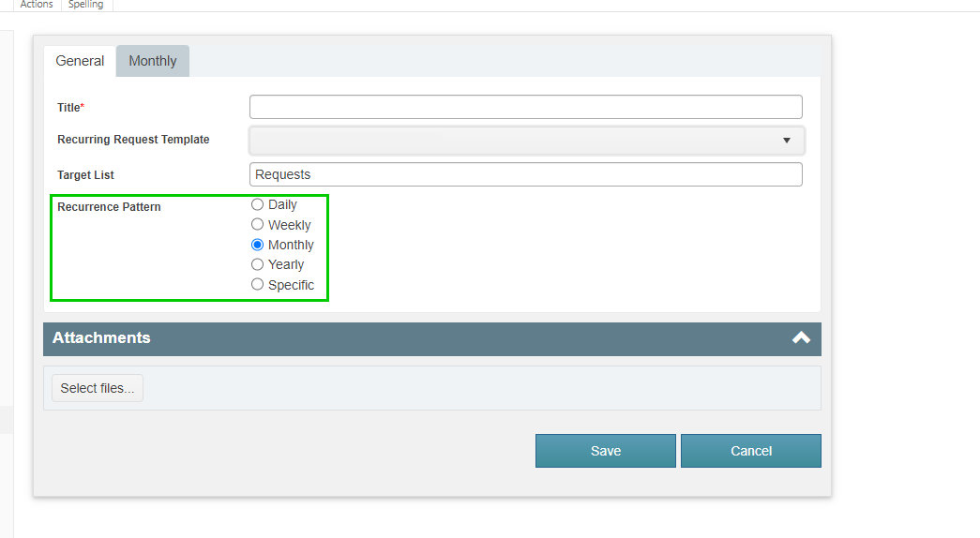This screenshot has width=980, height=538.
Task: Click the Save button
Action: pos(606,451)
